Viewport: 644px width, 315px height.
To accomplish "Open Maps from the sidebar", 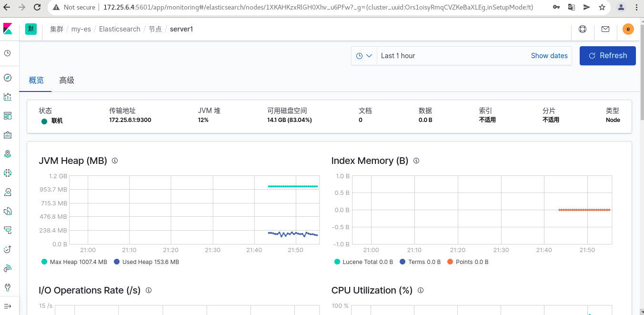I will [x=7, y=154].
